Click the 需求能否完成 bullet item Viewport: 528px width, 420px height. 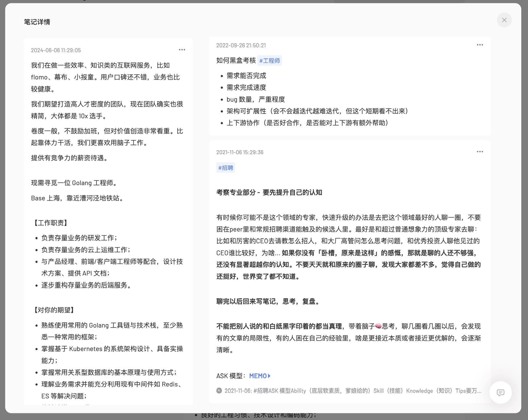click(246, 76)
